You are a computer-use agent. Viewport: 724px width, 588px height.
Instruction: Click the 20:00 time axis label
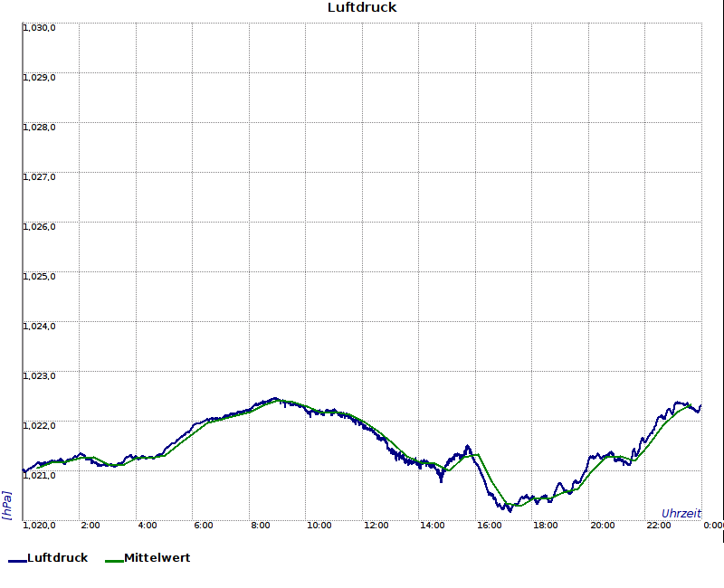coord(603,526)
